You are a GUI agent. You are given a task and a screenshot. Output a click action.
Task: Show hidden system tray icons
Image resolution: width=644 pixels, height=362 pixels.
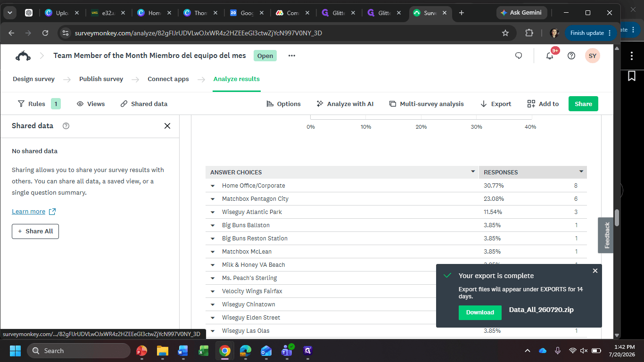pyautogui.click(x=528, y=351)
